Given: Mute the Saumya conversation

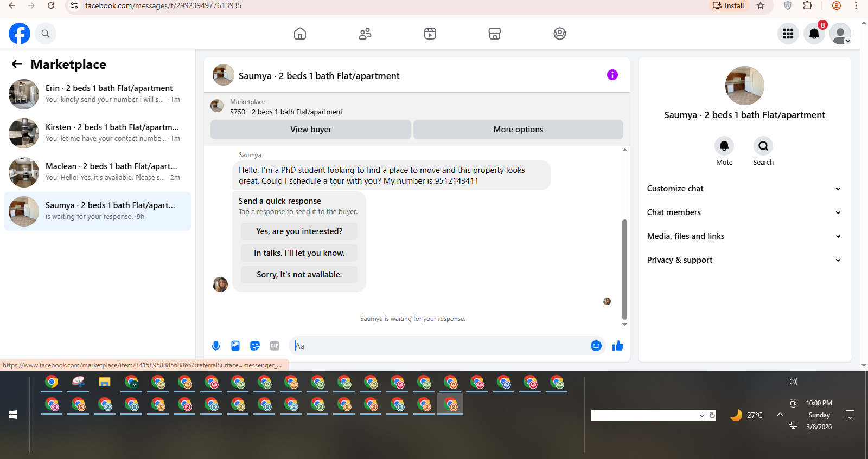Looking at the screenshot, I should click(724, 146).
